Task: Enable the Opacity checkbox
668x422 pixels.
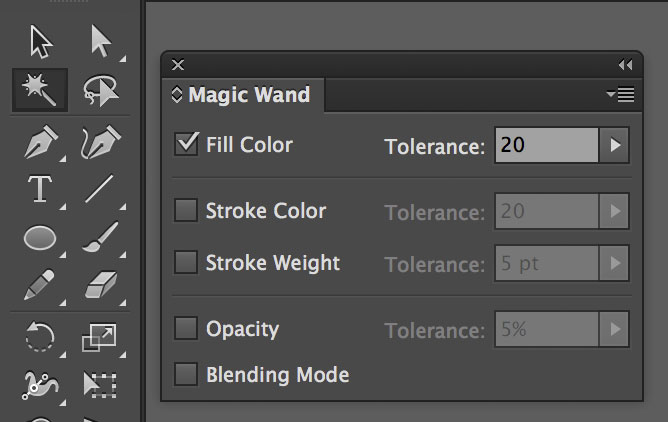Action: [186, 328]
